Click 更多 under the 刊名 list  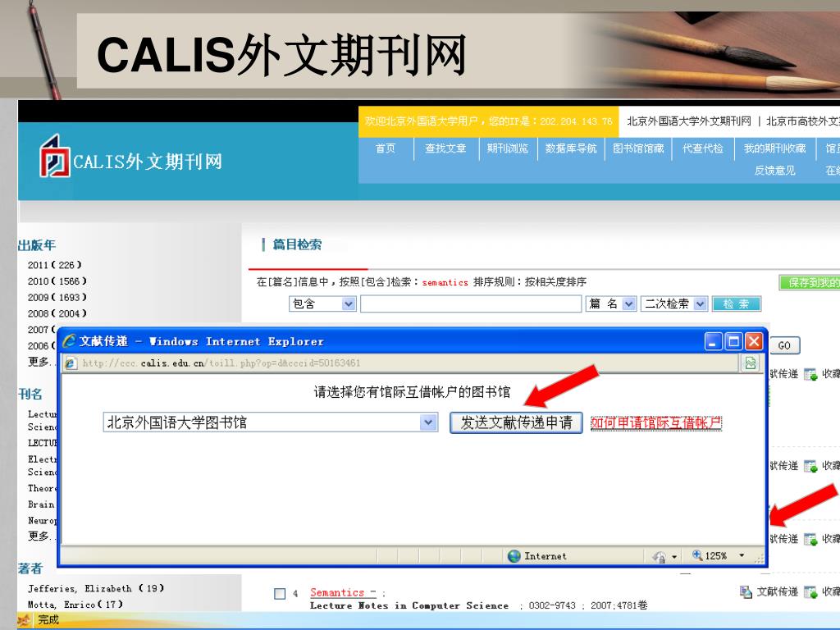pyautogui.click(x=39, y=536)
